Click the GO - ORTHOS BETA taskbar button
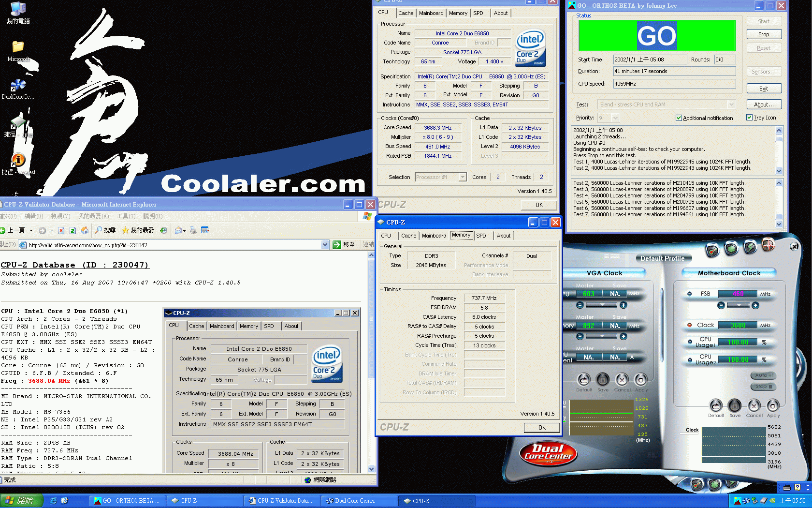Image resolution: width=812 pixels, height=508 pixels. 127,501
